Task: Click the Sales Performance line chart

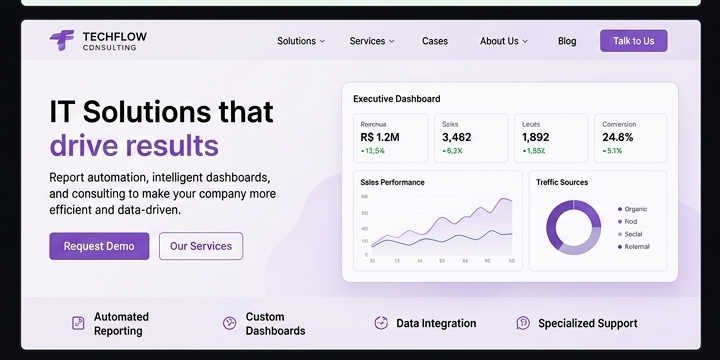Action: (x=438, y=221)
